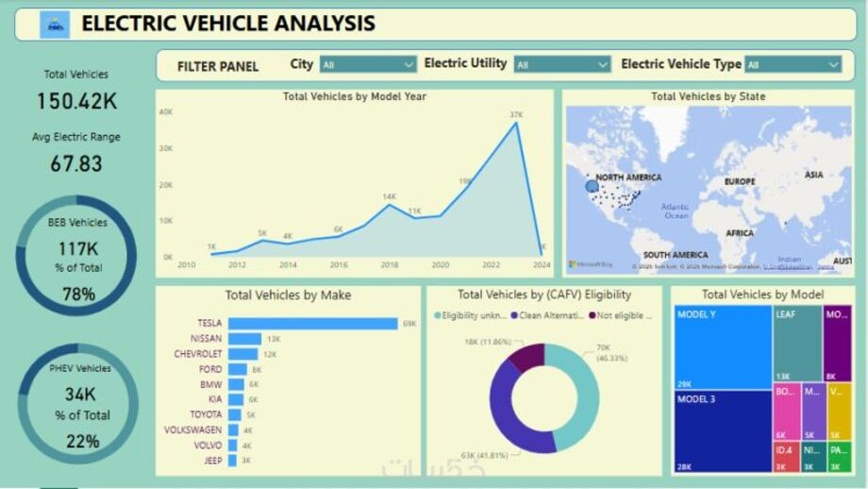Screen dimensions: 868x489
Task: Click the Total Vehicles by Model Year title
Action: click(x=355, y=96)
